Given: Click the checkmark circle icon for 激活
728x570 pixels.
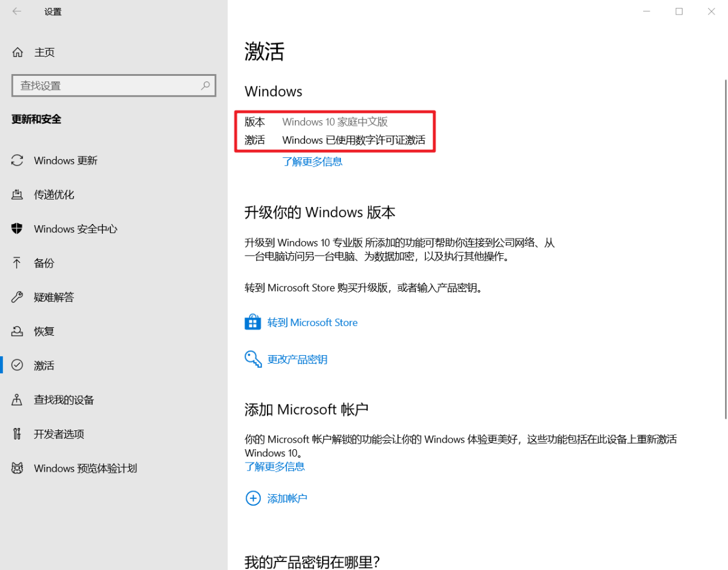Looking at the screenshot, I should (18, 365).
